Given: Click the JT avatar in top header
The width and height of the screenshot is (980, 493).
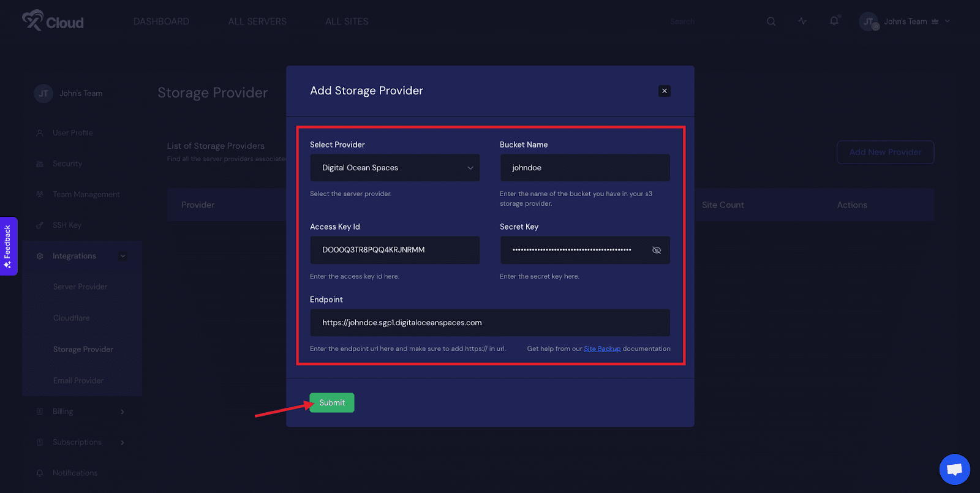Looking at the screenshot, I should tap(869, 21).
